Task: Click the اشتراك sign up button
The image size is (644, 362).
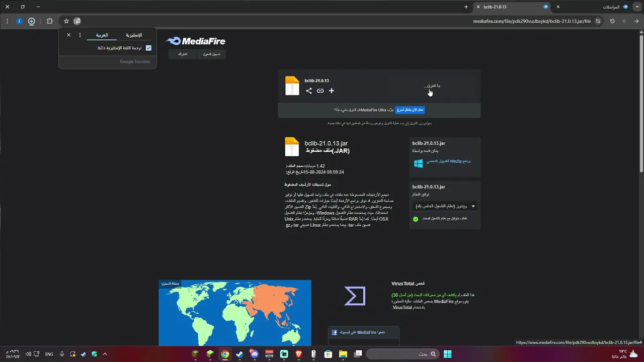Action: pos(183,54)
